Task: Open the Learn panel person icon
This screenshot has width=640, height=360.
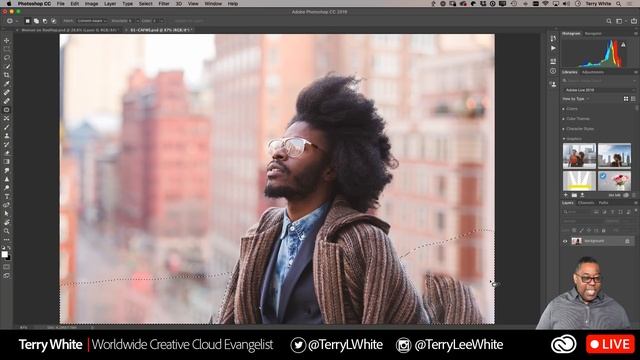Action: click(x=553, y=84)
